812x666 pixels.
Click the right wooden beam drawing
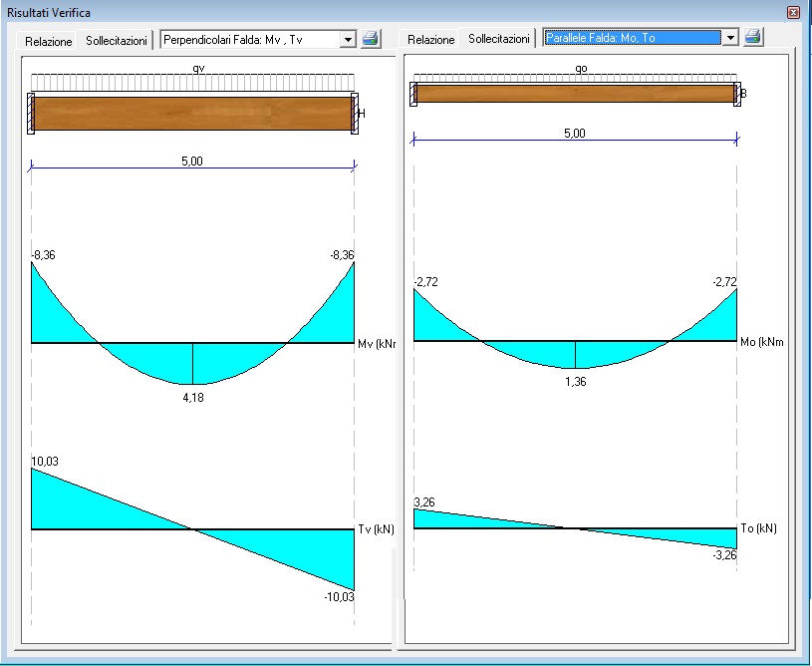[x=575, y=94]
